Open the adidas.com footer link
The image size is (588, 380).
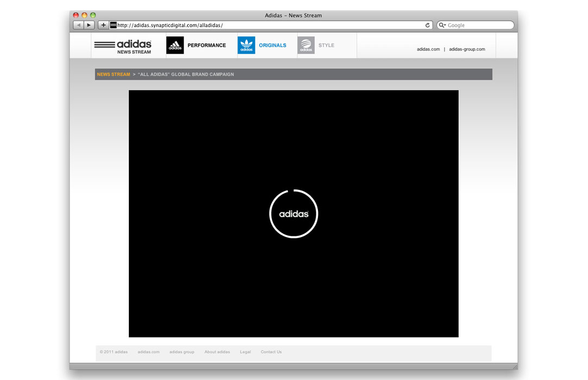click(x=148, y=352)
